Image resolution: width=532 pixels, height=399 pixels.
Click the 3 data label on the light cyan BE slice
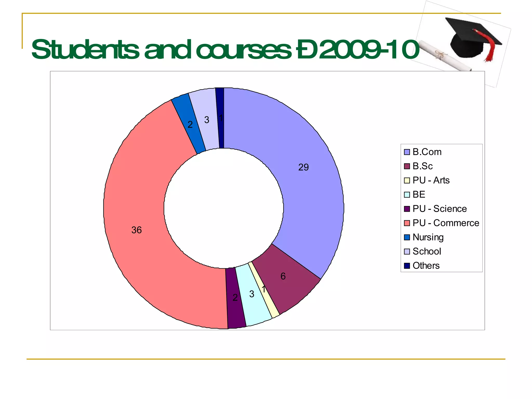click(252, 294)
